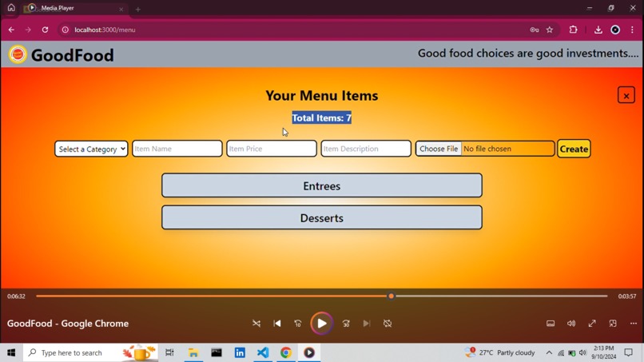
Task: Open the terminal app on the taskbar
Action: point(217,352)
